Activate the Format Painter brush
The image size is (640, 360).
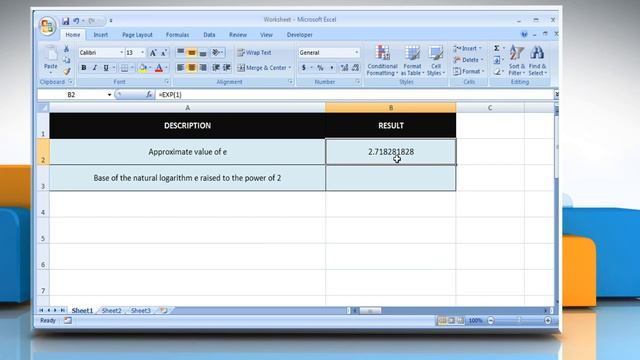(x=67, y=71)
